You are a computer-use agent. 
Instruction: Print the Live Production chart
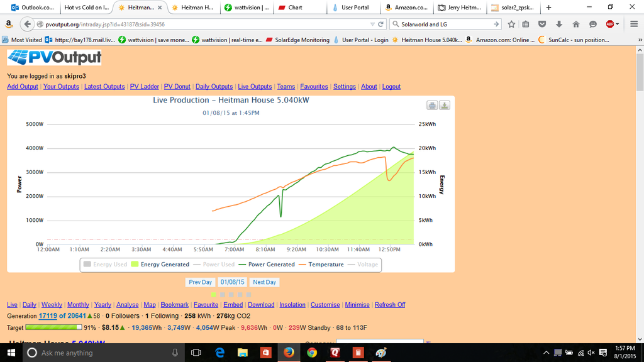coord(432,106)
